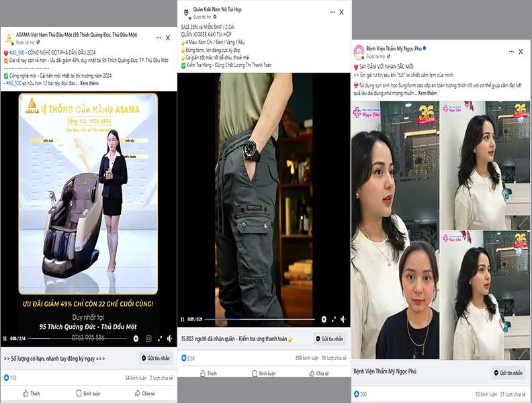Mute the ASAMA video audio
Image resolution: width=532 pixels, height=403 pixels.
(169, 339)
